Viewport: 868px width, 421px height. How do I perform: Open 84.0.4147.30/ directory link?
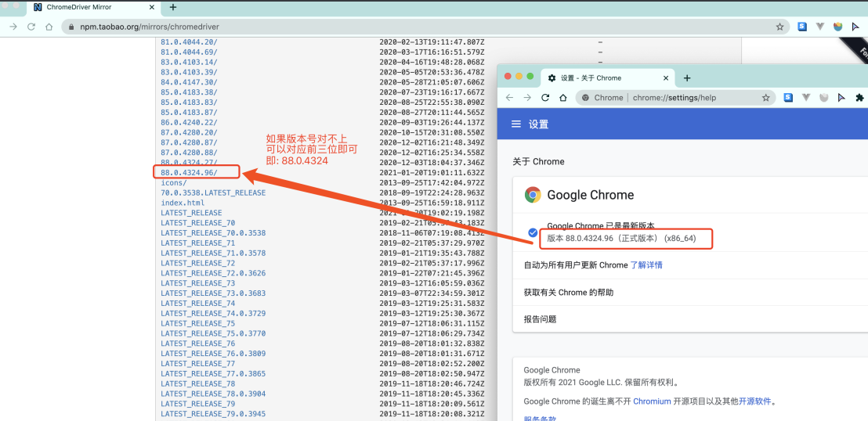190,82
